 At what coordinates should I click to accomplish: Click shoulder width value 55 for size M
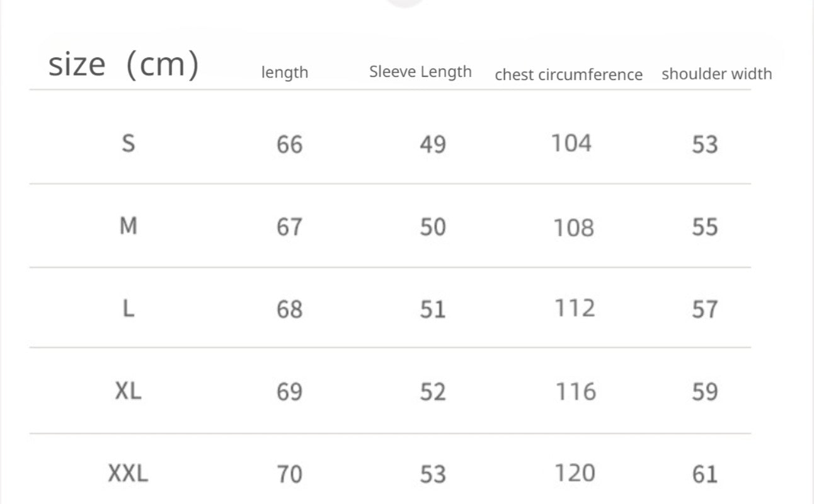tap(704, 227)
